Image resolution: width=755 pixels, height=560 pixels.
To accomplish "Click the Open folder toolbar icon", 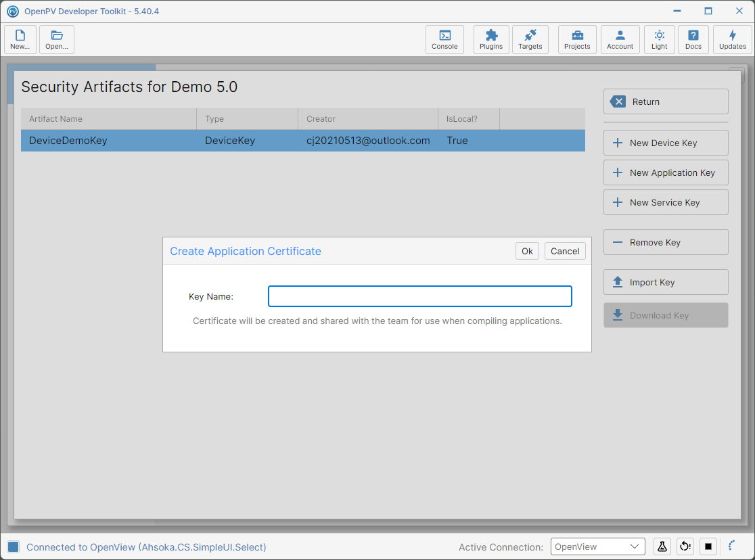I will pyautogui.click(x=57, y=39).
